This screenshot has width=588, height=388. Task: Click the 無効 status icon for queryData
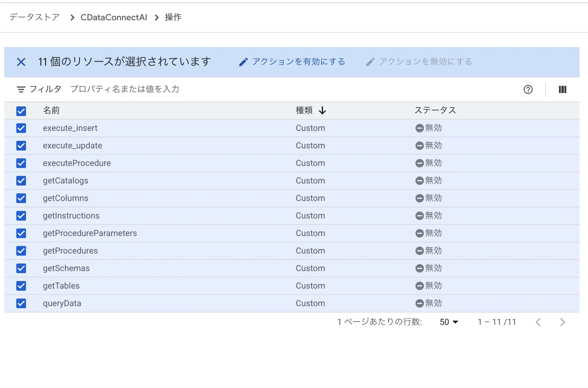[419, 303]
